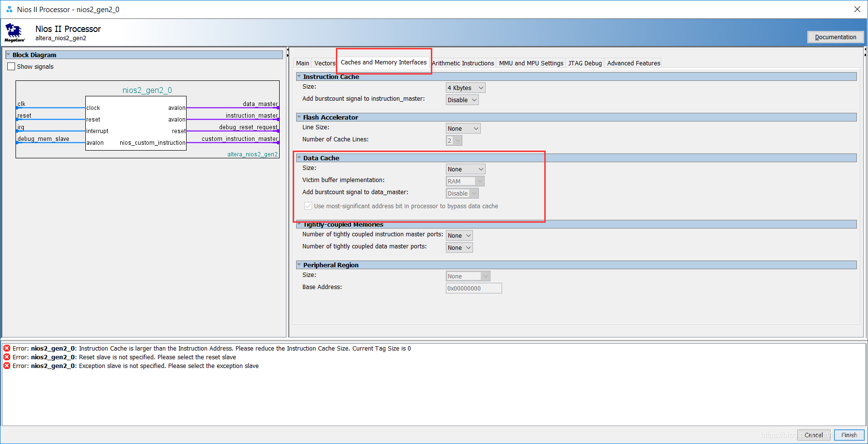Select the debug_reset_request signal label

click(248, 127)
